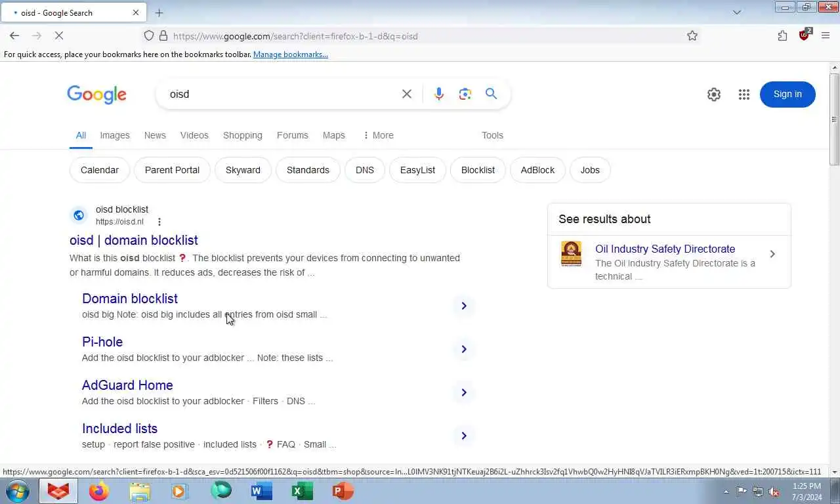The width and height of the screenshot is (840, 504).
Task: Expand the Included lists sitelink arrow
Action: (463, 436)
